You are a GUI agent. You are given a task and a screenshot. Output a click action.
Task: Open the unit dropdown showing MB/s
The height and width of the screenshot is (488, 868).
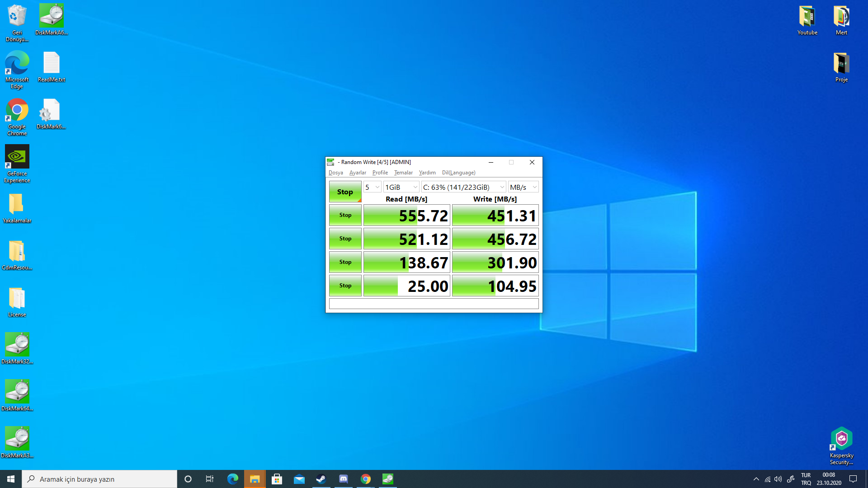(524, 187)
